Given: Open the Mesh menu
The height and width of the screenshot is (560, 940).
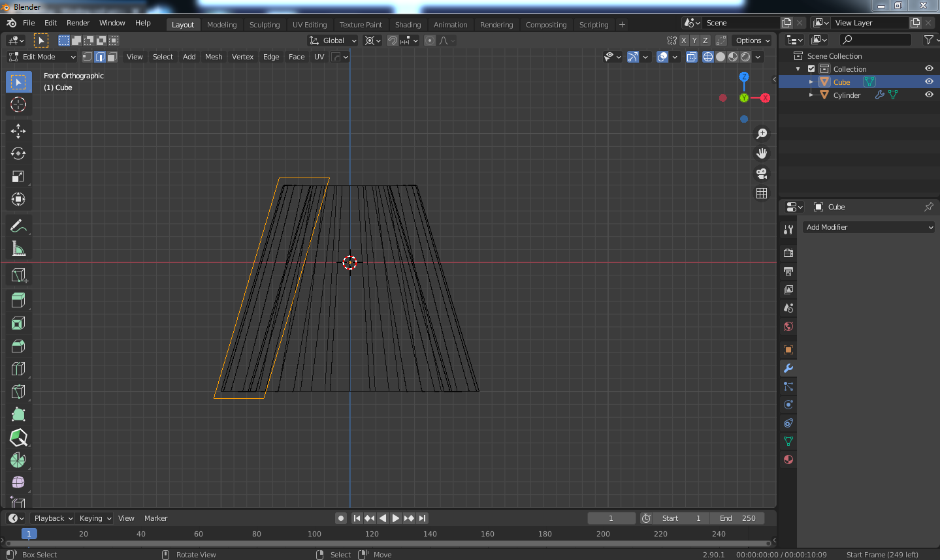Looking at the screenshot, I should tap(214, 57).
